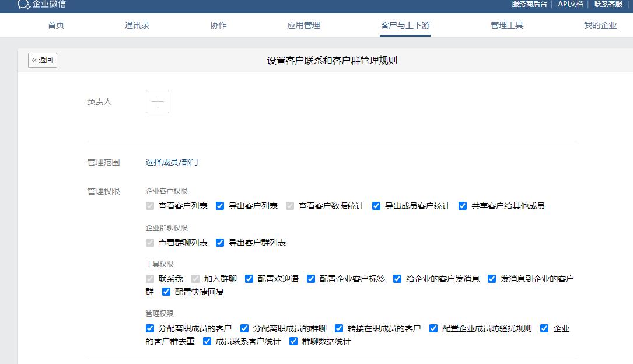Open the 选择成员/部门 picker link

pyautogui.click(x=173, y=163)
